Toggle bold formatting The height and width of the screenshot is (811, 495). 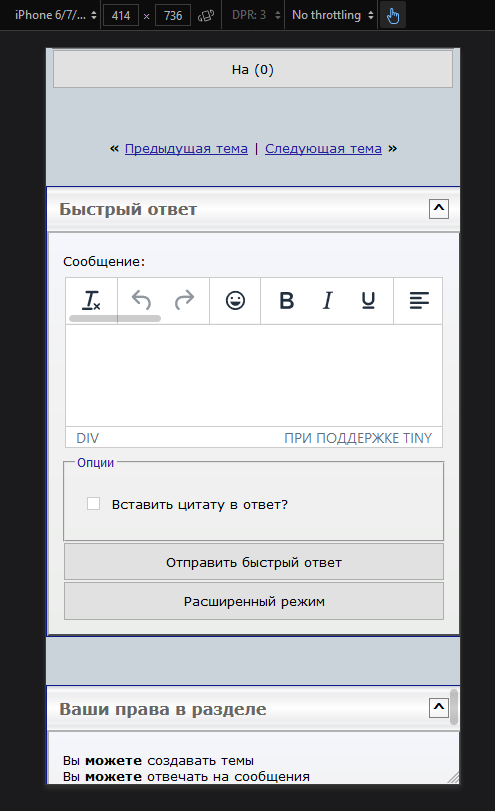click(x=287, y=301)
